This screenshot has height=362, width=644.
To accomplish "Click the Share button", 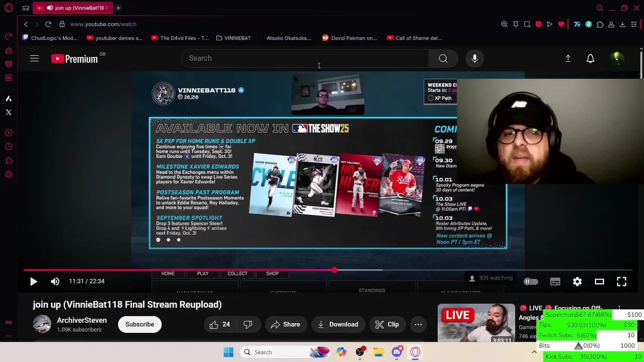I will (285, 324).
